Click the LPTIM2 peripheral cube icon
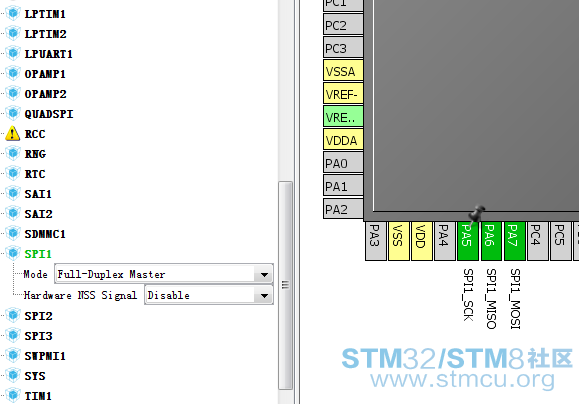The width and height of the screenshot is (579, 404). 13,33
